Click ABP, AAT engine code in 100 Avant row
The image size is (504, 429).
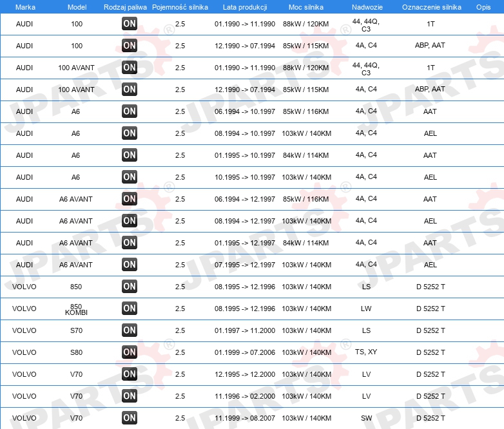click(x=430, y=89)
